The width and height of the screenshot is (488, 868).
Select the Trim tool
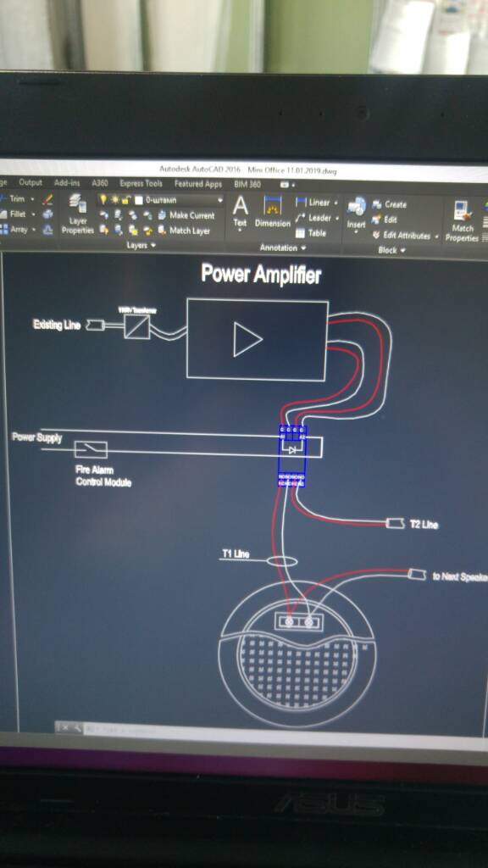12,198
